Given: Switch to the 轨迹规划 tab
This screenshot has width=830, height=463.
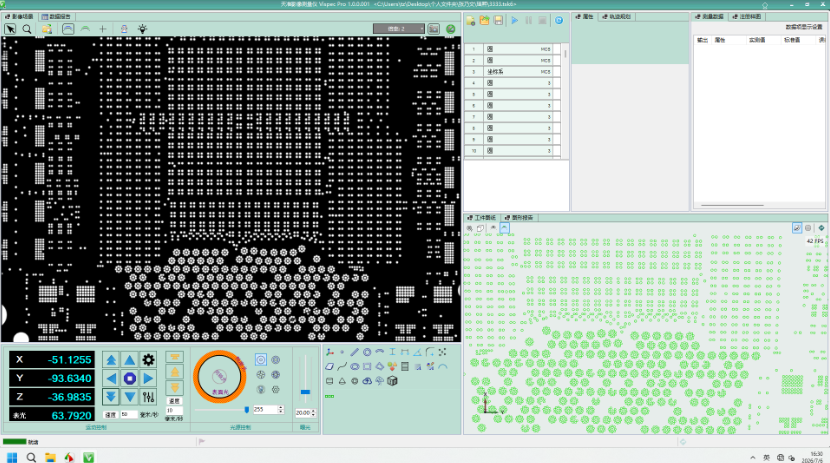Looking at the screenshot, I should 617,17.
